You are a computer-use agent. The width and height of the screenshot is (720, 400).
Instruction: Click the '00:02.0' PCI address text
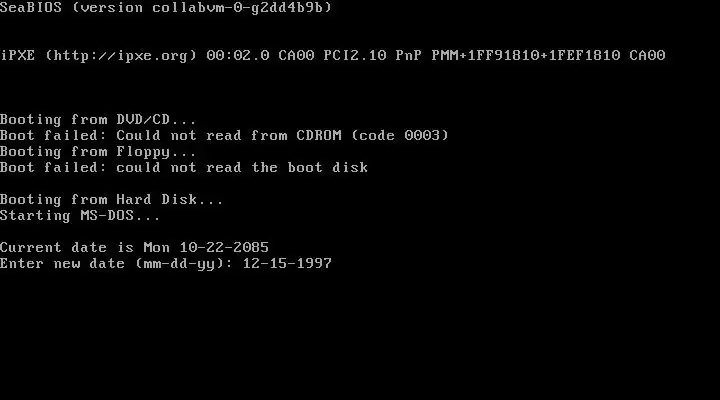point(238,56)
